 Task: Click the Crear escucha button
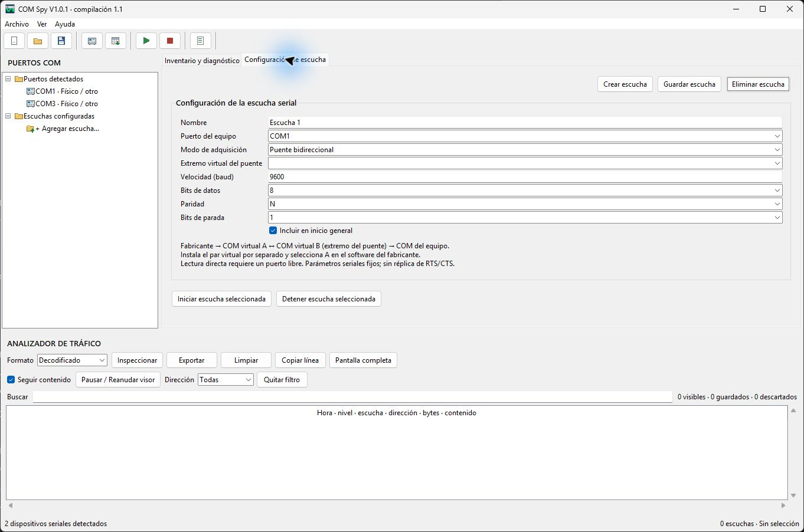coord(625,84)
